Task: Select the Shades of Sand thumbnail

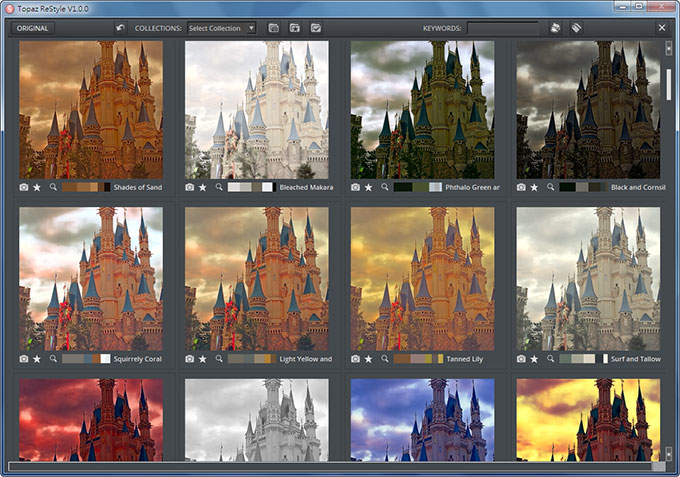Action: [91, 110]
